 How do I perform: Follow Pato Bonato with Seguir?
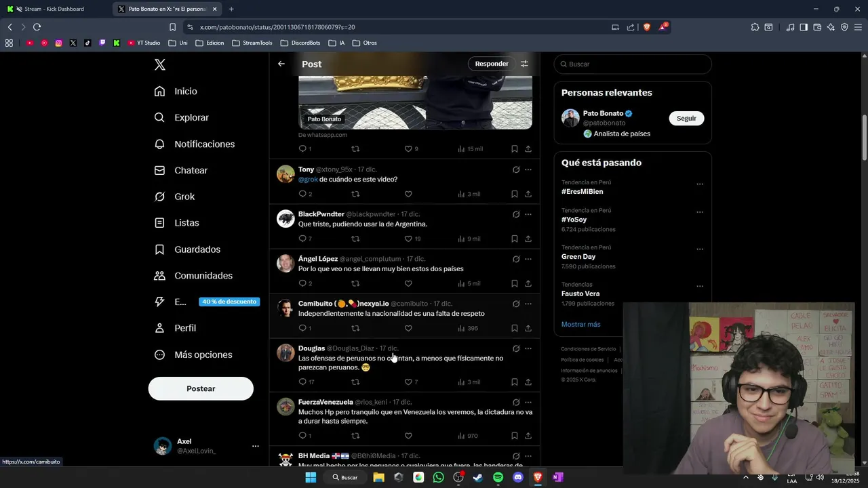[686, 118]
